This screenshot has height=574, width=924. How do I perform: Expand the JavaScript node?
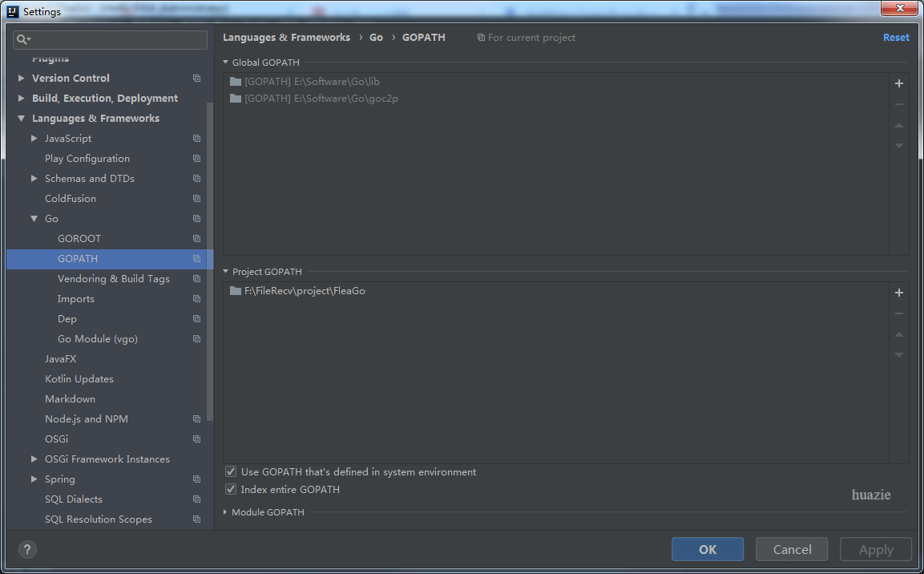(x=34, y=138)
